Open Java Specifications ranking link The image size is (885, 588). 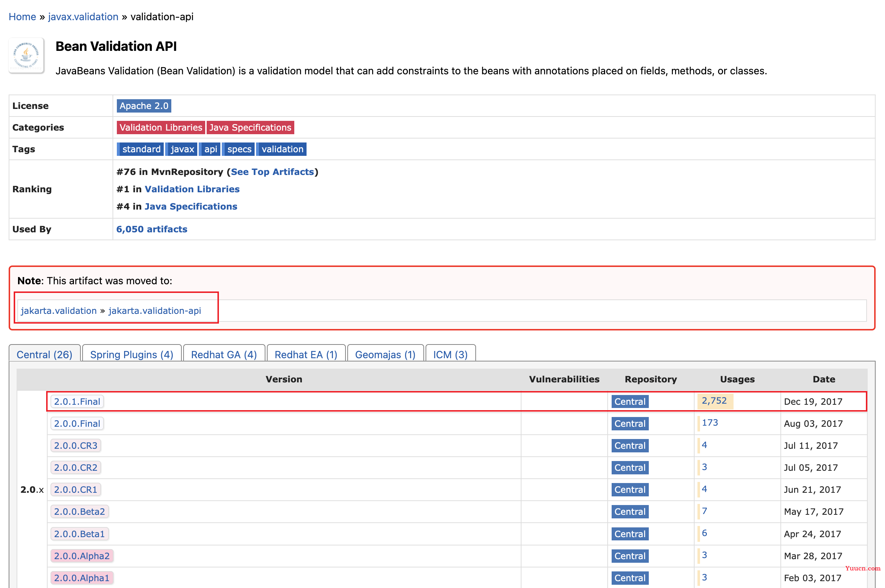click(191, 207)
